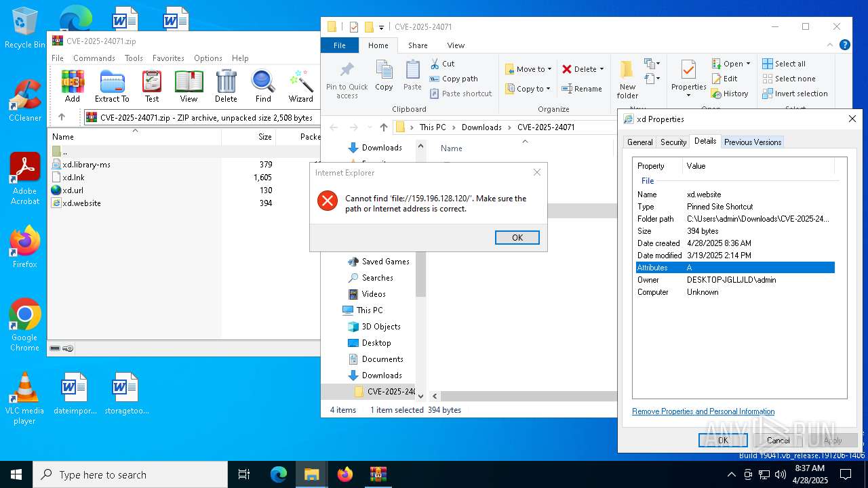Click Cut in the Clipboard group
868x488 pixels.
(x=442, y=64)
